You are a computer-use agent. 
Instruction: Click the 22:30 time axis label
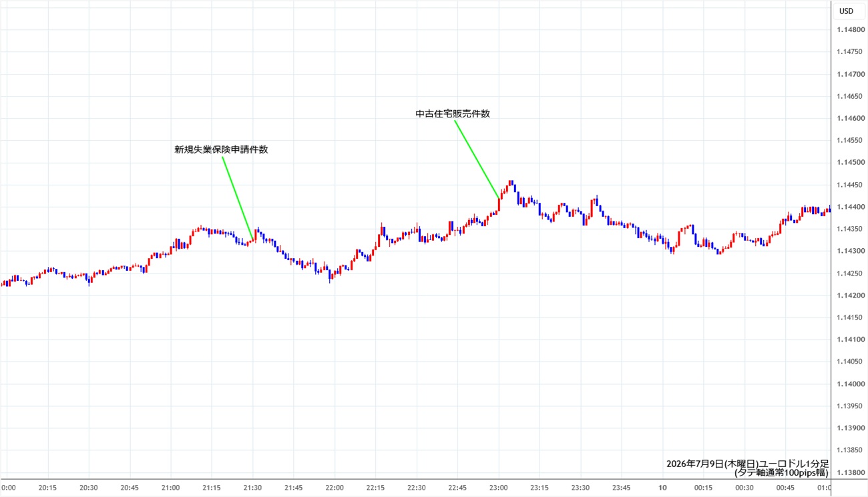click(417, 488)
